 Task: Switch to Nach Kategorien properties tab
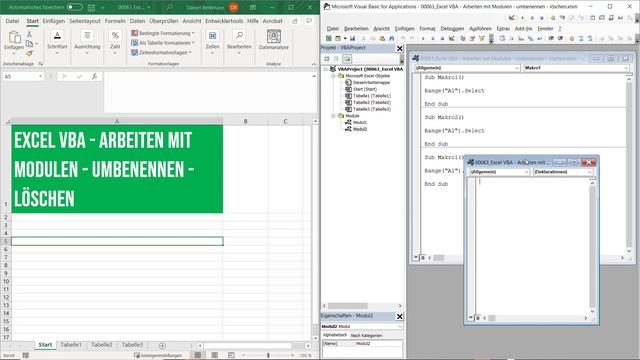click(x=366, y=336)
